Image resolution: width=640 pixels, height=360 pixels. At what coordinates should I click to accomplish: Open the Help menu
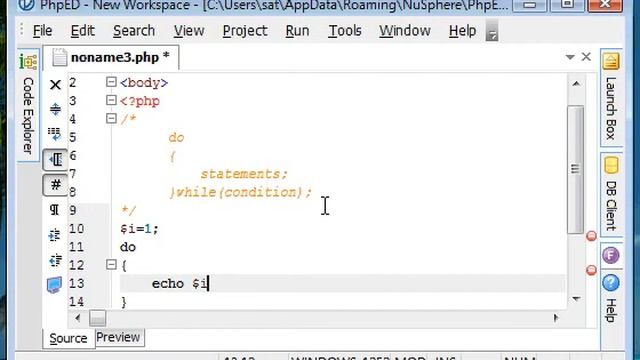click(462, 31)
